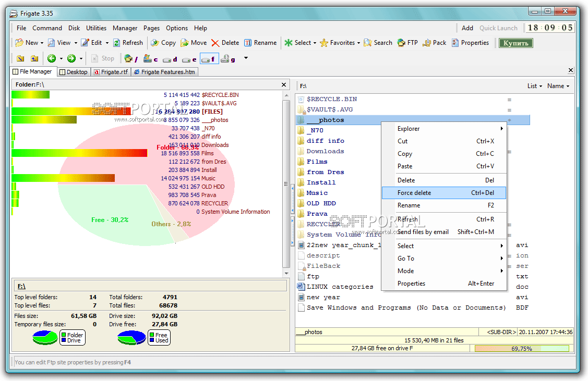Click the Search toolbar icon
This screenshot has width=588, height=381.
[x=368, y=43]
